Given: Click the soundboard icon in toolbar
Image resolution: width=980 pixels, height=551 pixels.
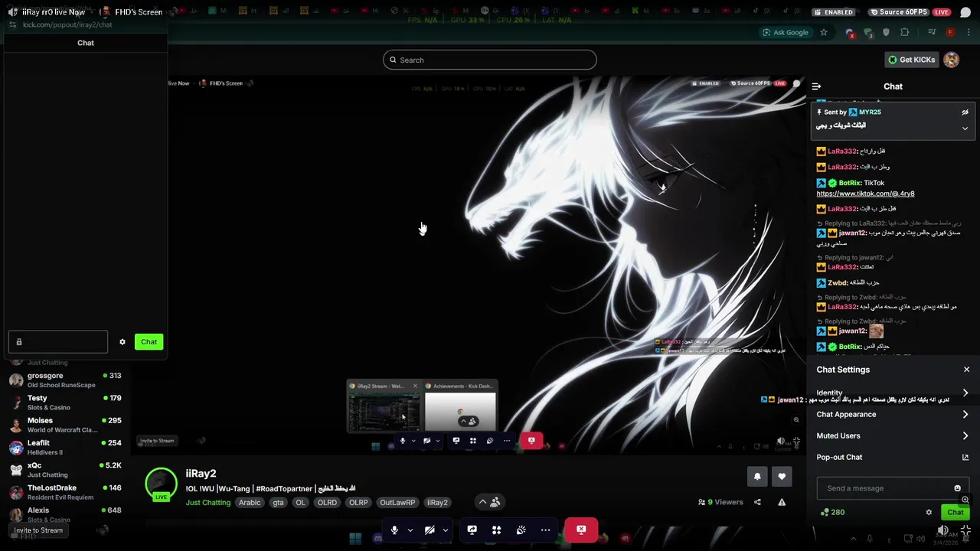Looking at the screenshot, I should tap(521, 530).
